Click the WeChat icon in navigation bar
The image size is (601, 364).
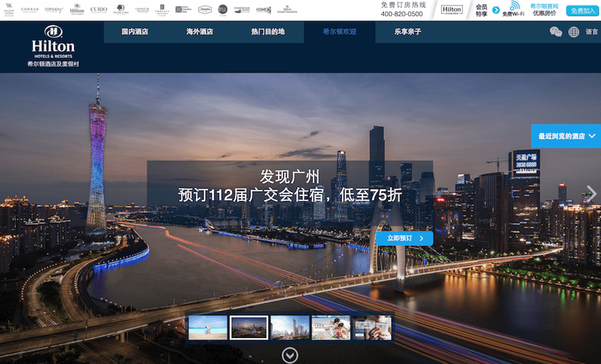556,31
